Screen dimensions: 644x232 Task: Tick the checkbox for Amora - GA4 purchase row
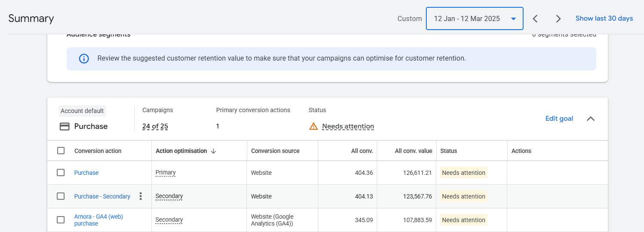tap(61, 220)
